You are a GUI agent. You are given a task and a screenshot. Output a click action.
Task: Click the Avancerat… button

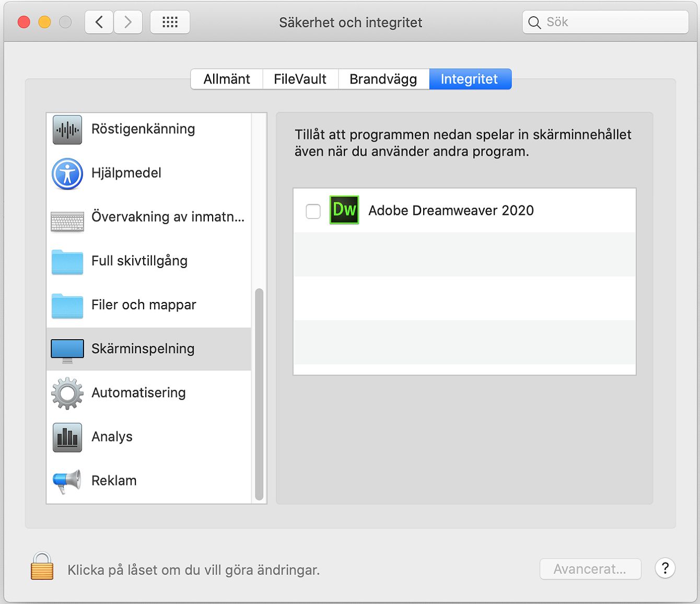(x=590, y=569)
